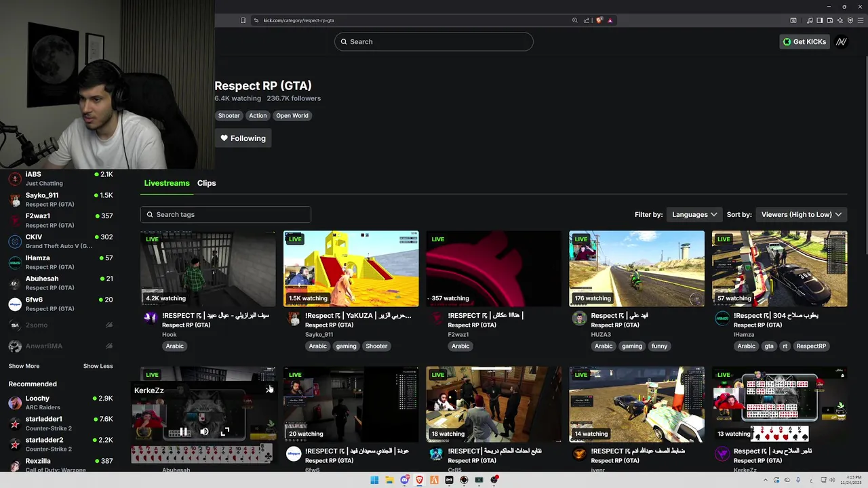Open Loochy recommended channel in sidebar
This screenshot has width=868, height=488.
click(60, 403)
